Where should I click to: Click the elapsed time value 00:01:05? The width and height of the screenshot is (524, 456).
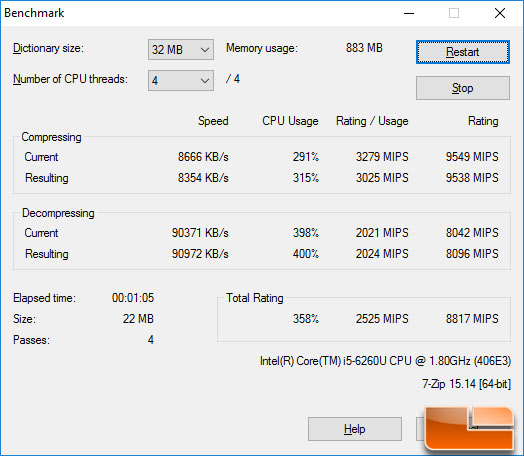coord(133,298)
